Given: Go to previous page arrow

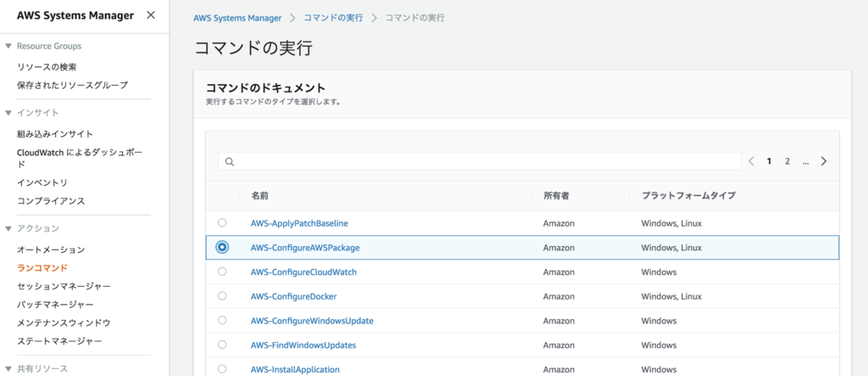Looking at the screenshot, I should (751, 161).
